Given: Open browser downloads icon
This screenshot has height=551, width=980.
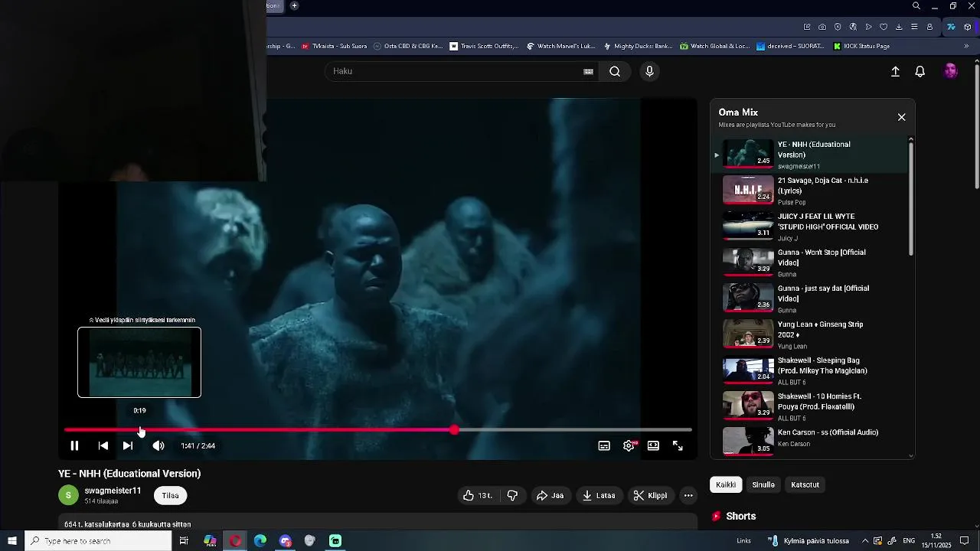Looking at the screenshot, I should coord(899,27).
